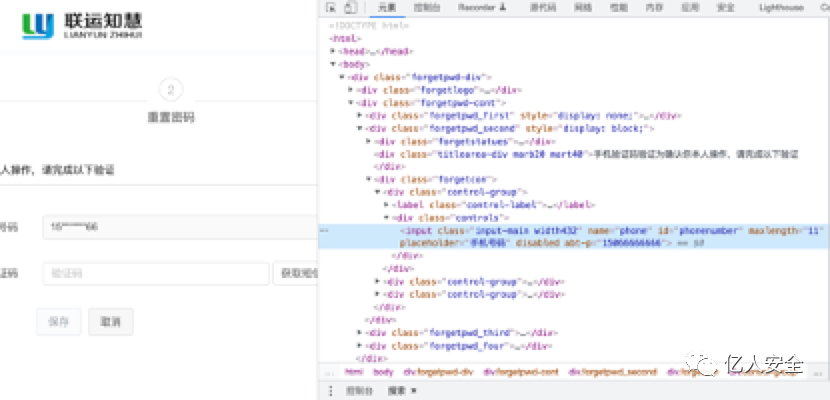830x400 pixels.
Task: Expand the forgetpwd_first div node
Action: (360, 115)
